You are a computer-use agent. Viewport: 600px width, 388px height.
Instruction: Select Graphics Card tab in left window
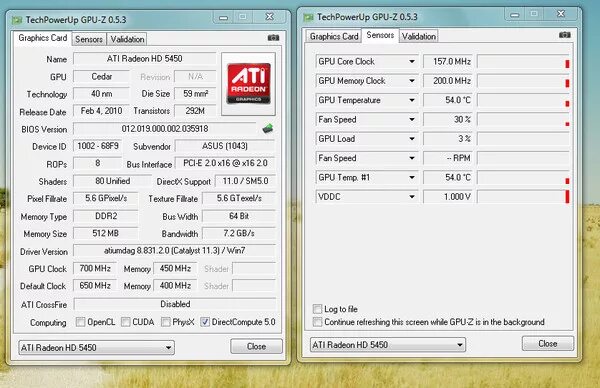pos(42,38)
